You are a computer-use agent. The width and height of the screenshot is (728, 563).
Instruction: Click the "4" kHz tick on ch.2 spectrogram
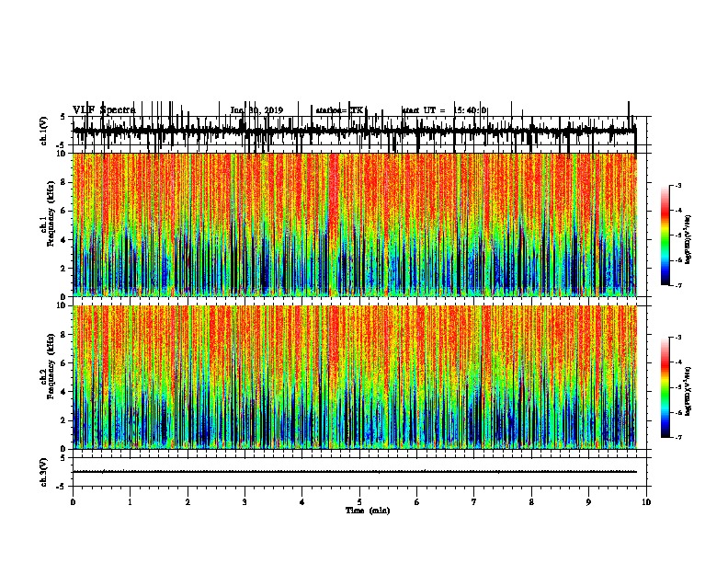click(x=63, y=392)
